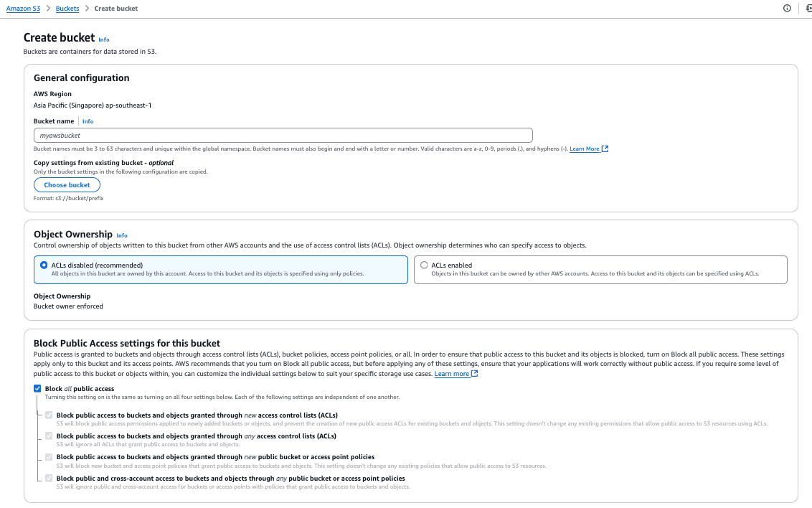Open Info link next to Create bucket heading
The height and width of the screenshot is (508, 812).
(104, 39)
